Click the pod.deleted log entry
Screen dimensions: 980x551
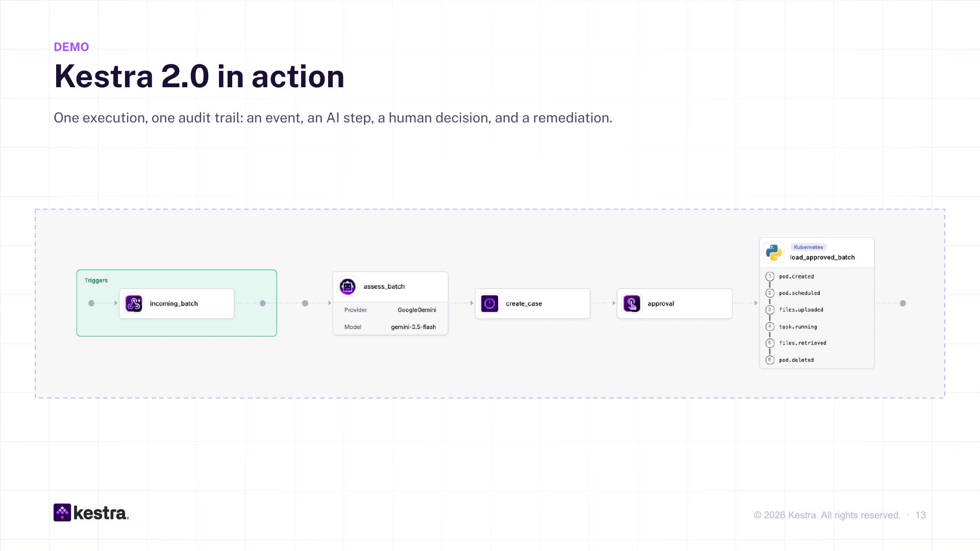[796, 360]
